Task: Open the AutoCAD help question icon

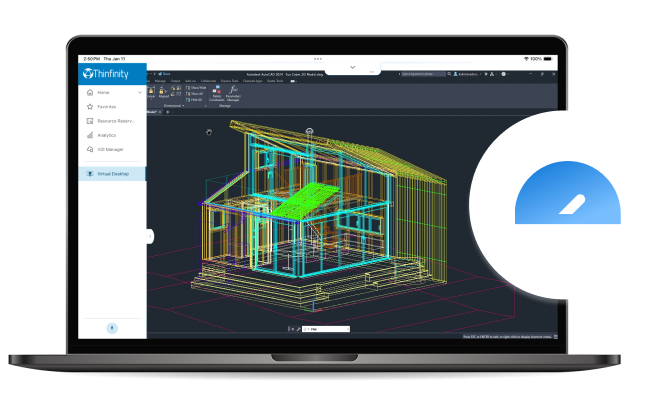Action: pos(503,74)
